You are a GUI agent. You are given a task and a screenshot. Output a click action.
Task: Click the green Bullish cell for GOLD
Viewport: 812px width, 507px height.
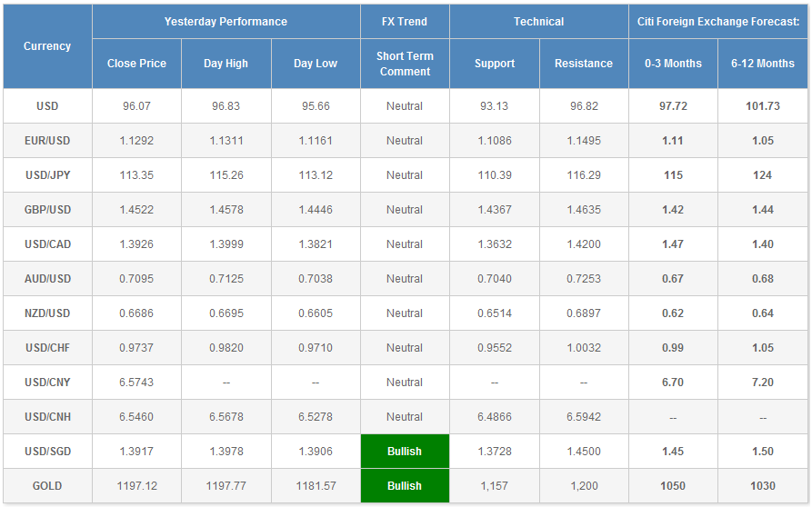(405, 486)
